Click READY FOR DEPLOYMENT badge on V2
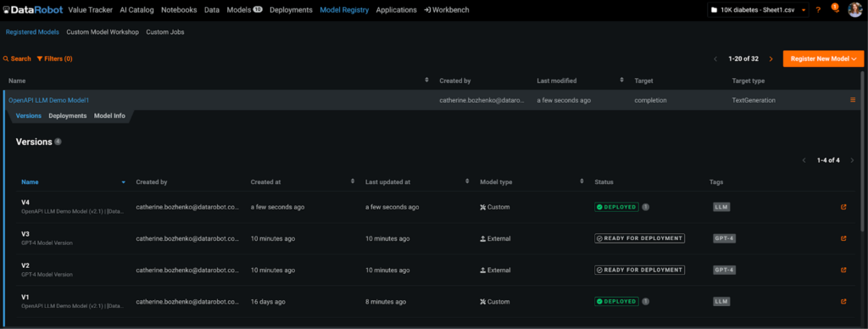This screenshot has width=868, height=329. (639, 270)
